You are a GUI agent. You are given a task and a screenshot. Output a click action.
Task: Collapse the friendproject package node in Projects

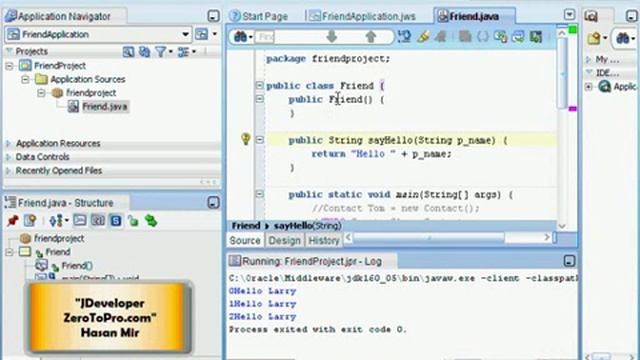click(41, 93)
